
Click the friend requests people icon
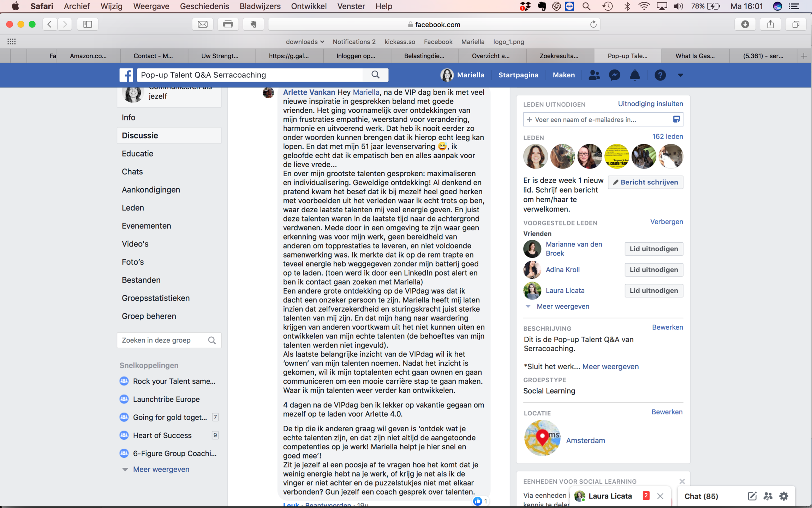(594, 75)
